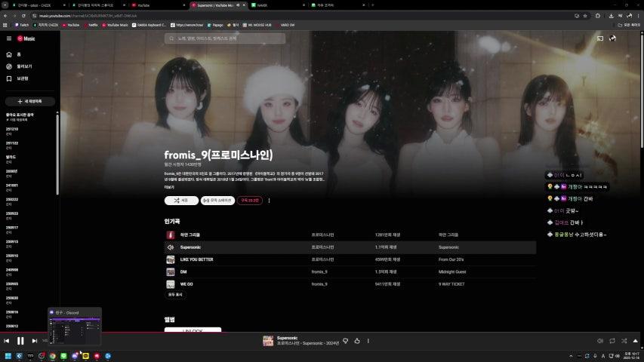Show hidden system tray icons

571,356
